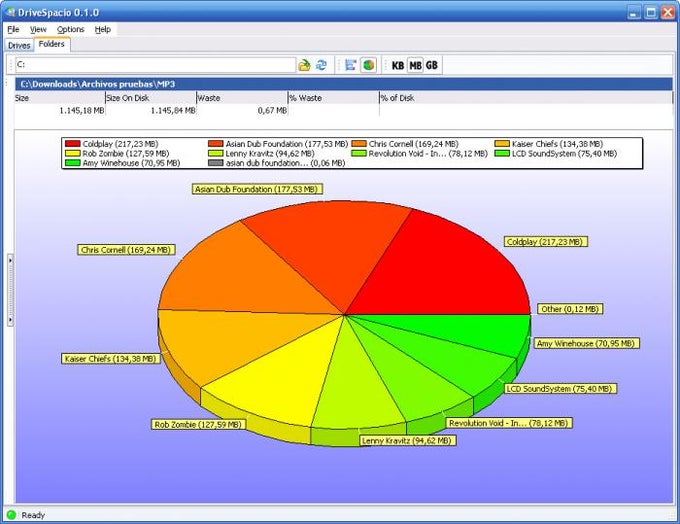Viewport: 680px width, 524px height.
Task: Open the View menu
Action: tap(38, 29)
